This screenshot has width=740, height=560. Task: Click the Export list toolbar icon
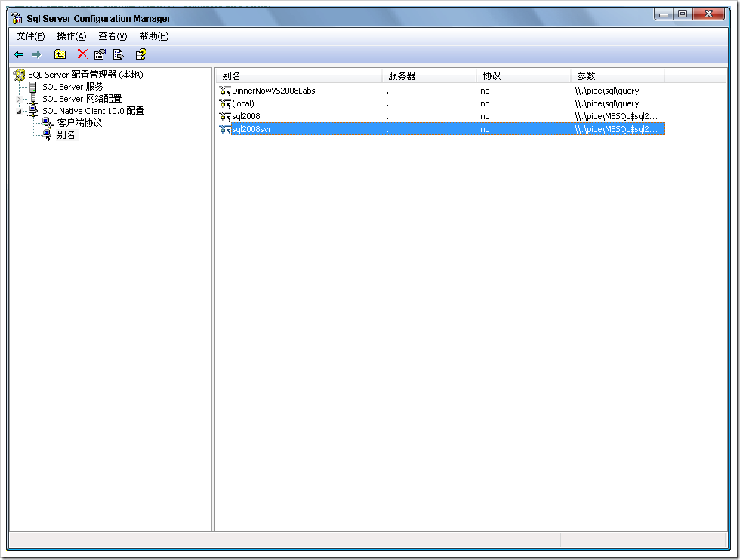[118, 55]
